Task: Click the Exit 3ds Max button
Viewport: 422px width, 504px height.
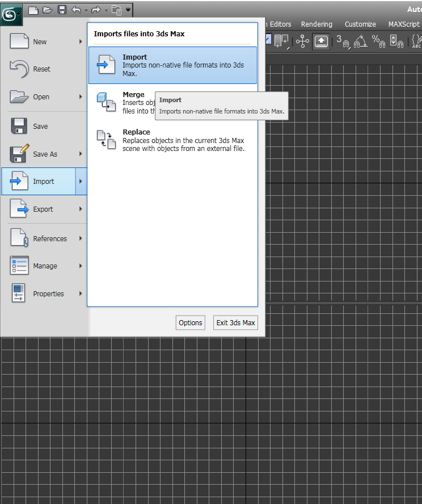Action: [235, 323]
